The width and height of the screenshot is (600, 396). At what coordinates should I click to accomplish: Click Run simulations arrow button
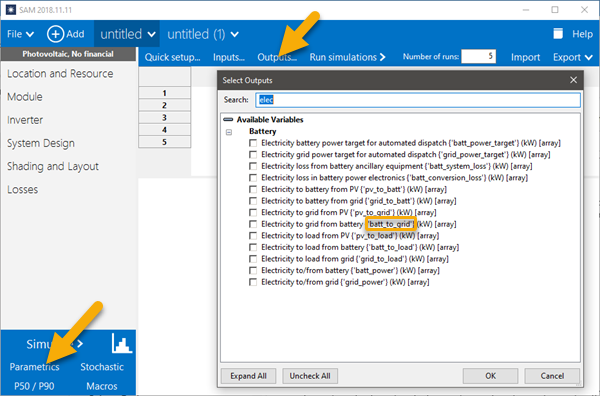(347, 57)
